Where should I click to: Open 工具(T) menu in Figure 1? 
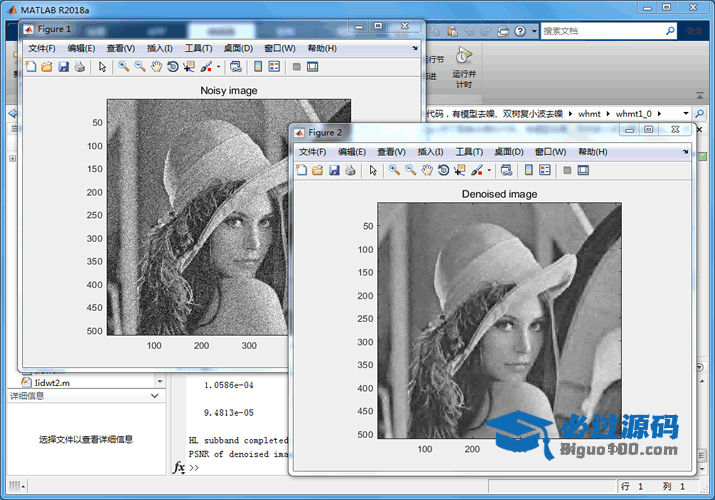(199, 48)
